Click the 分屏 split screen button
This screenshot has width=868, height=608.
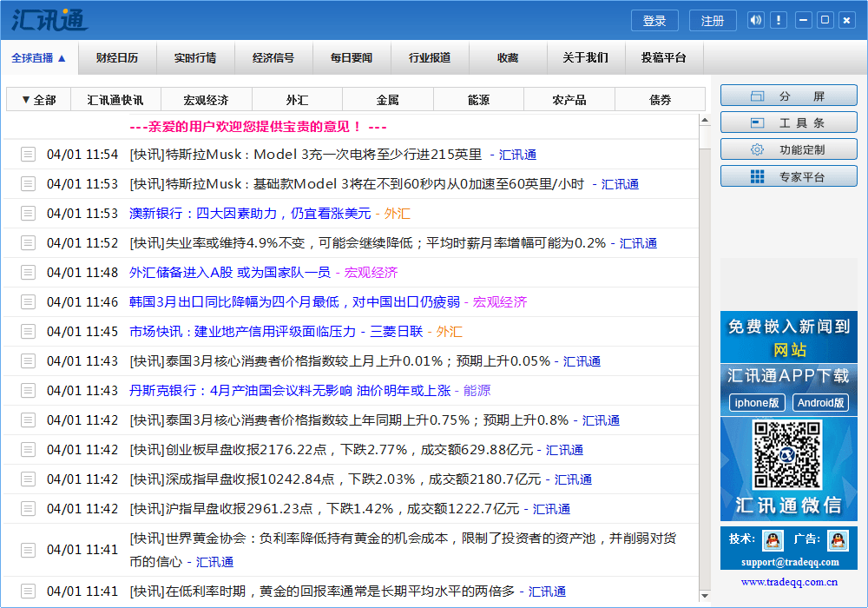click(789, 96)
